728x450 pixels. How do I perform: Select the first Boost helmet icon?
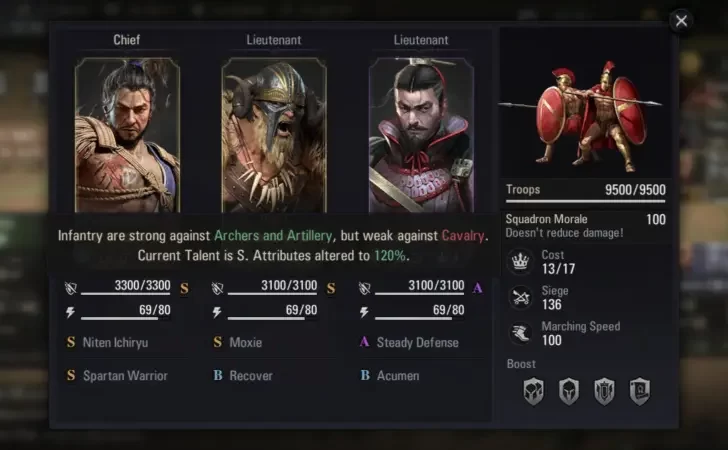tap(533, 391)
